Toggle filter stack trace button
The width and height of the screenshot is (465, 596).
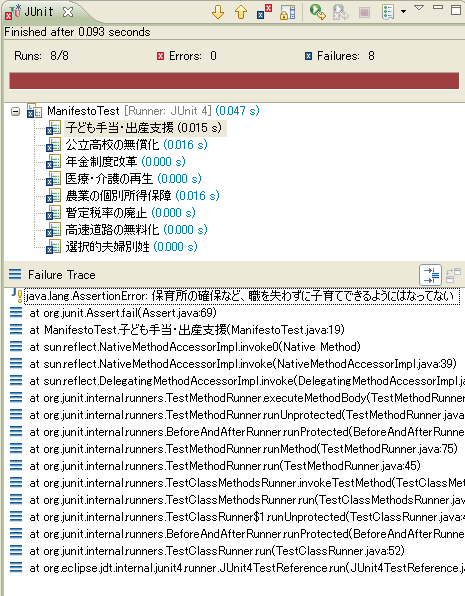[430, 275]
